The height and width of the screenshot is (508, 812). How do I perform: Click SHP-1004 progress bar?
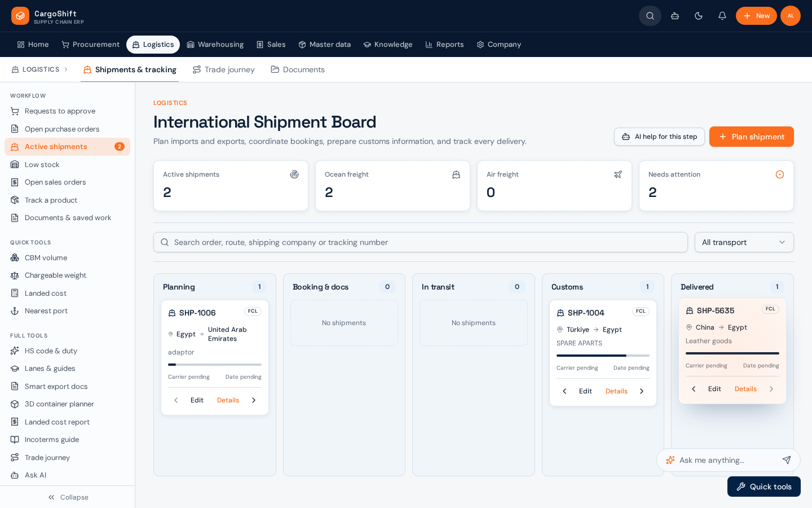603,356
